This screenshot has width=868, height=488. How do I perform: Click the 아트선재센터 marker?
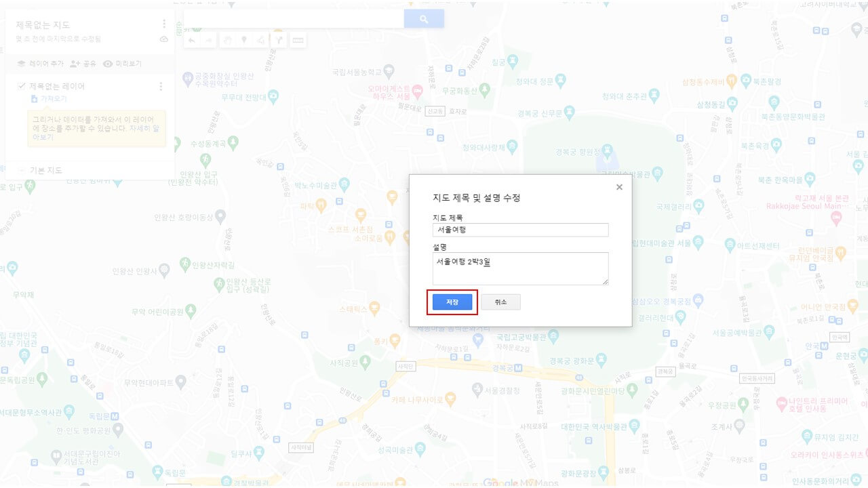pos(730,245)
